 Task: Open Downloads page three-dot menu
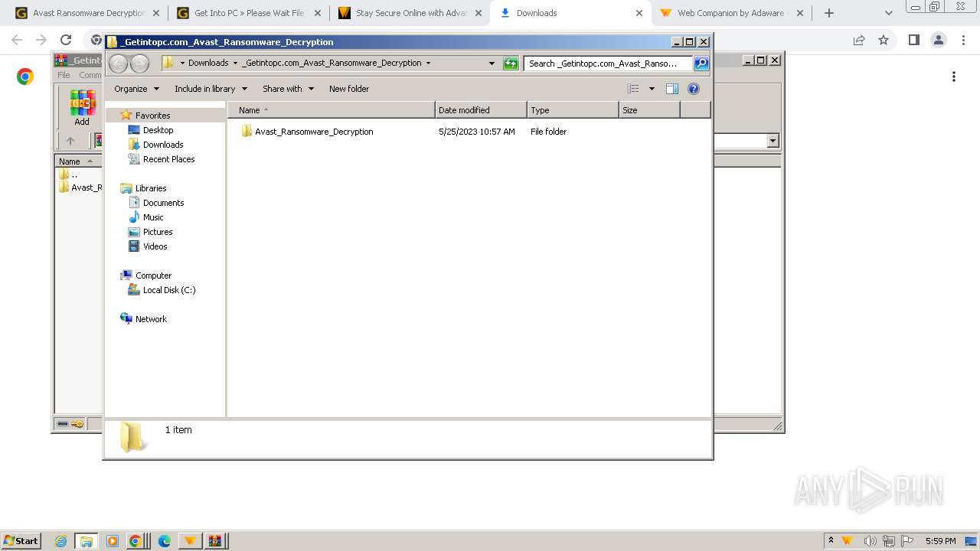point(954,77)
